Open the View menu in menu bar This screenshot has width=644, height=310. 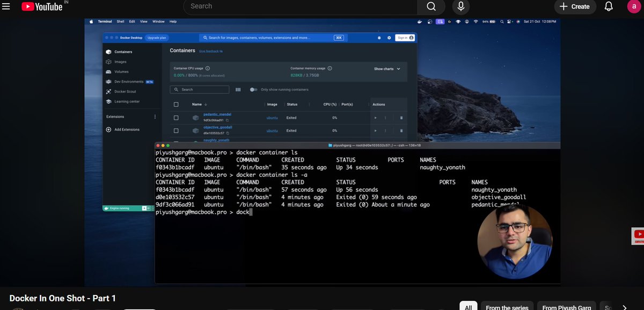144,21
